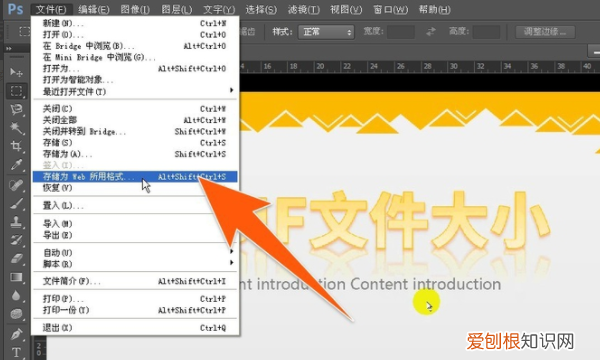The width and height of the screenshot is (600, 360).
Task: Choose 打开为 (Alt+Shift+Ctrl+O) menu item
Action: (135, 69)
